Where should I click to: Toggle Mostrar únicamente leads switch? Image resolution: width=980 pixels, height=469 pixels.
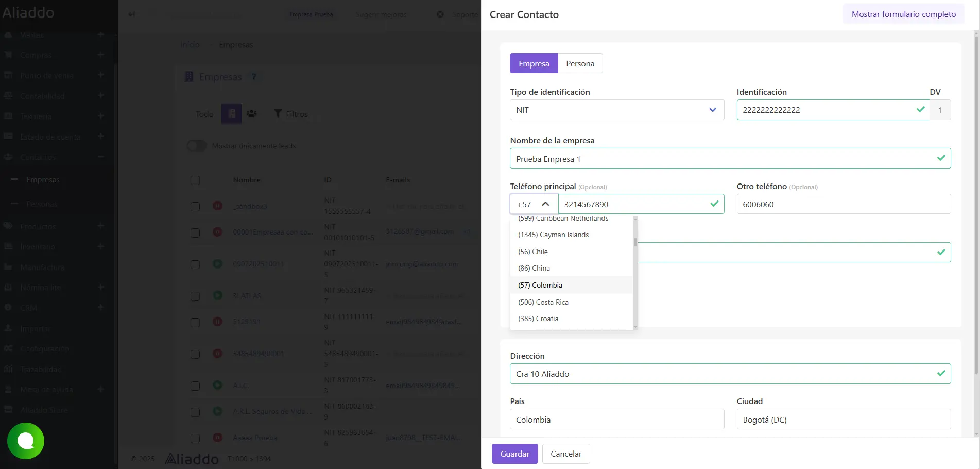(x=196, y=146)
